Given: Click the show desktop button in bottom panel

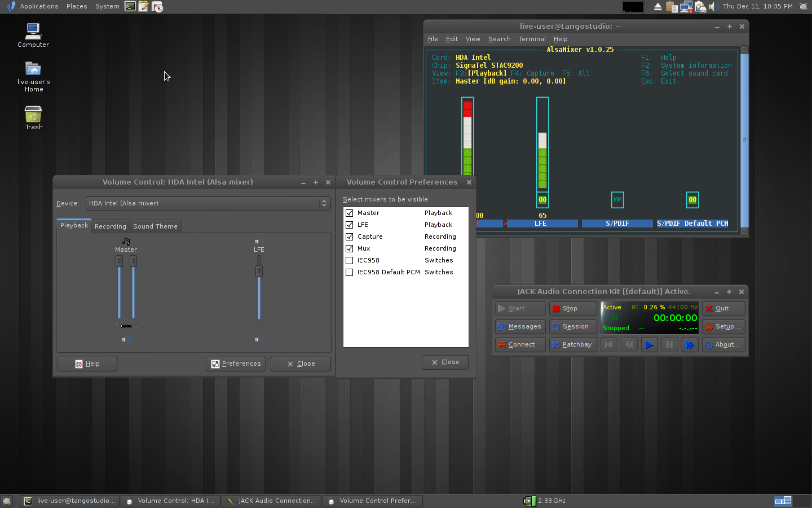Looking at the screenshot, I should [7, 501].
